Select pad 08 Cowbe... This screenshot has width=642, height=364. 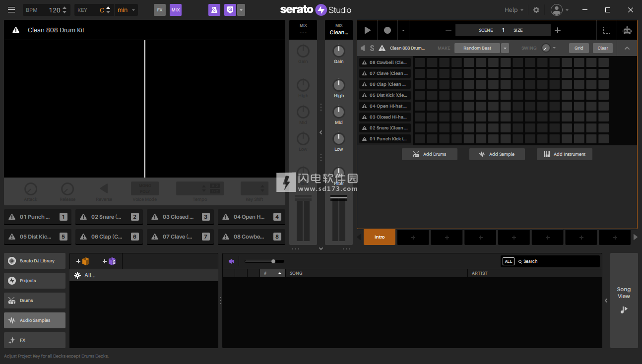pyautogui.click(x=252, y=237)
